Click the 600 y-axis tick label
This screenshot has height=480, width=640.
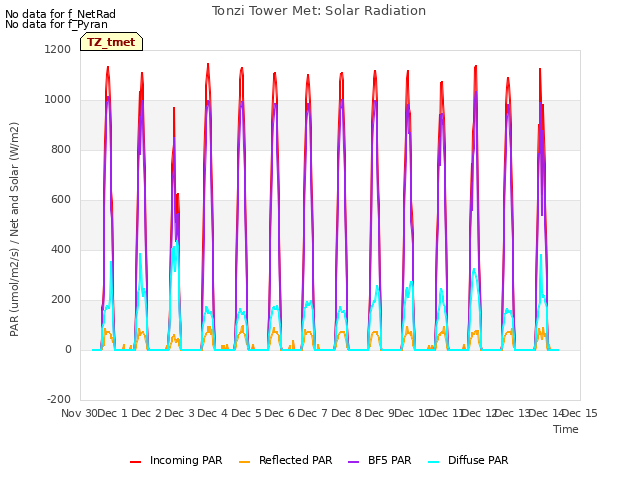(61, 200)
